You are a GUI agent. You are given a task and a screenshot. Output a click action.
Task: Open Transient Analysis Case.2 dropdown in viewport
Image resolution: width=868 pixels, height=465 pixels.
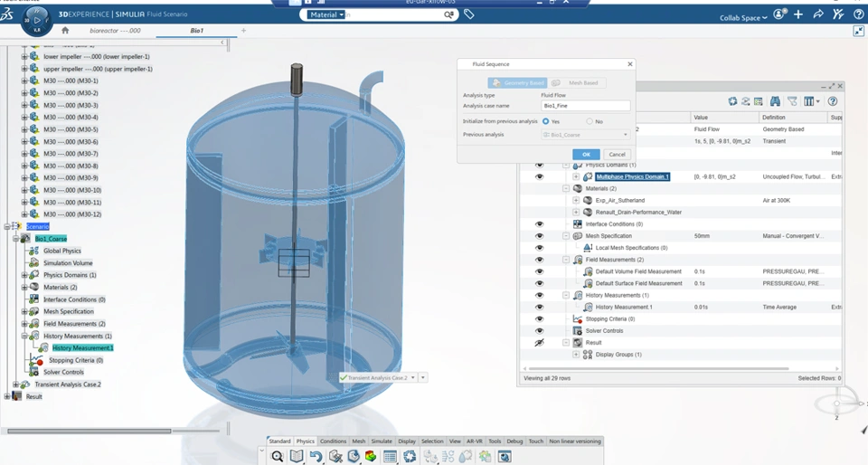coord(412,377)
